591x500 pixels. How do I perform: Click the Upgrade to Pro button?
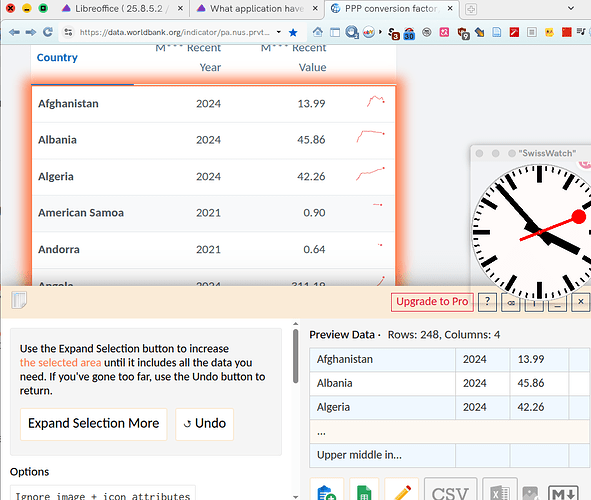432,302
